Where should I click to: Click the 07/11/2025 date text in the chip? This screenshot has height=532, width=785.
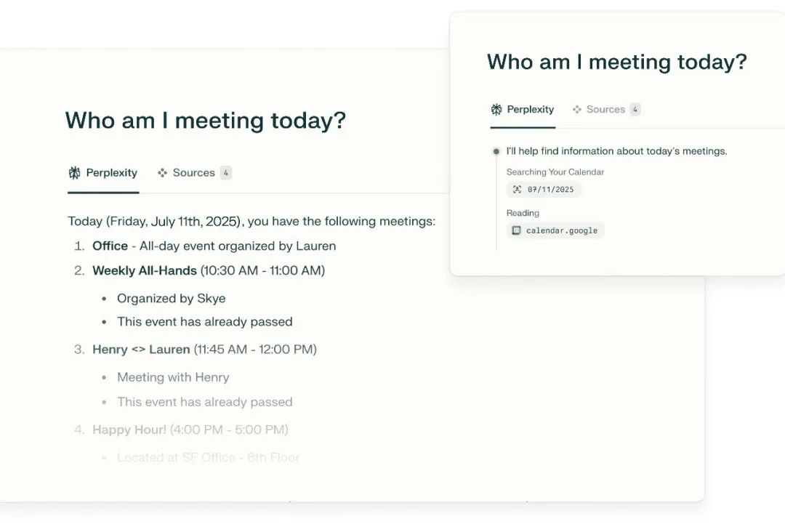click(x=550, y=190)
